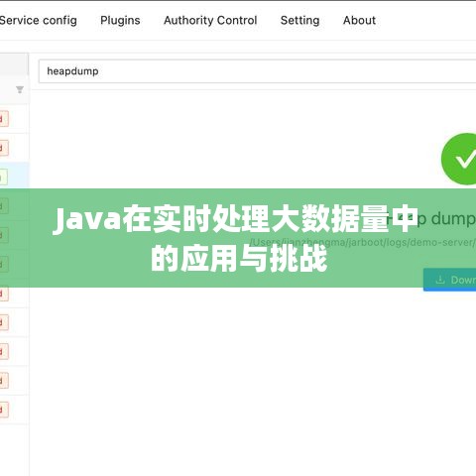
Task: Open the Service config menu item
Action: pos(38,21)
